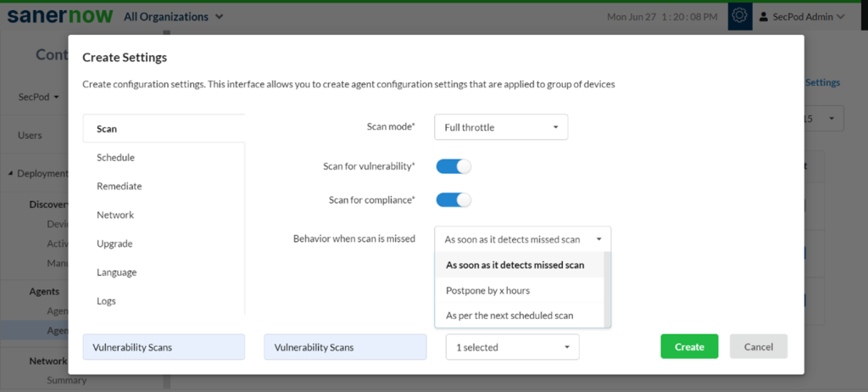The height and width of the screenshot is (392, 868).
Task: Toggle Scan for compliance switch
Action: pos(453,200)
